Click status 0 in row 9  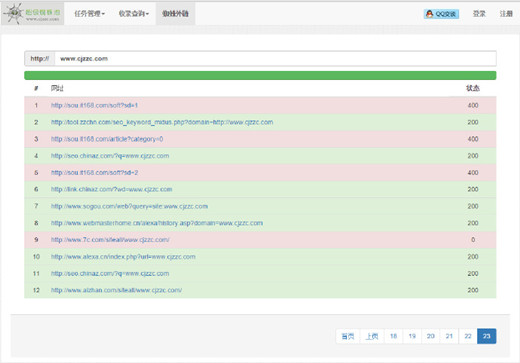(473, 240)
